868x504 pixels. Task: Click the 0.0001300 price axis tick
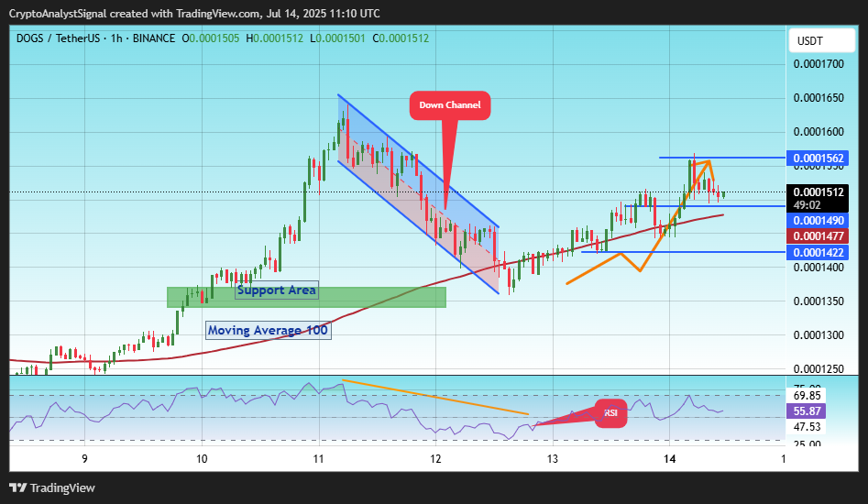tap(819, 335)
